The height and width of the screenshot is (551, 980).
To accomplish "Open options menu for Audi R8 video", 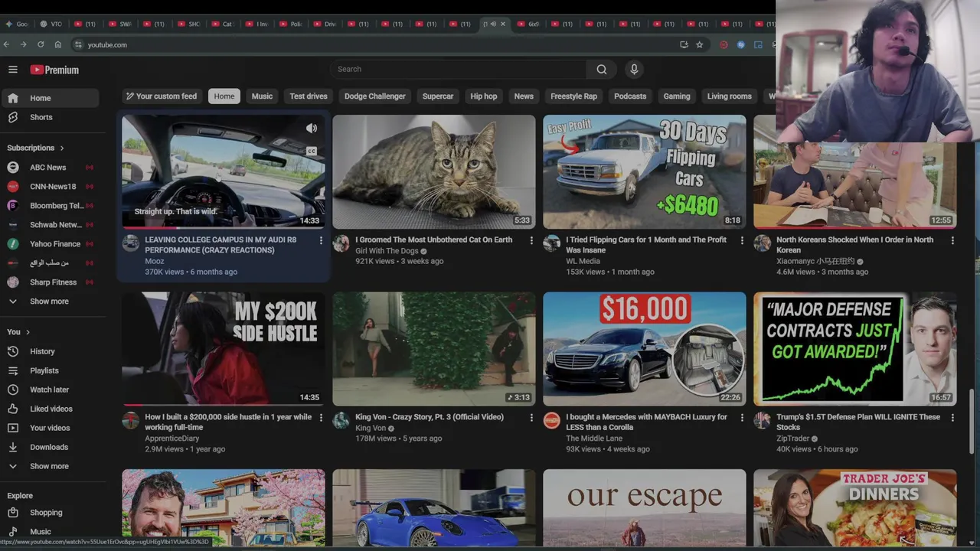I will (x=321, y=240).
